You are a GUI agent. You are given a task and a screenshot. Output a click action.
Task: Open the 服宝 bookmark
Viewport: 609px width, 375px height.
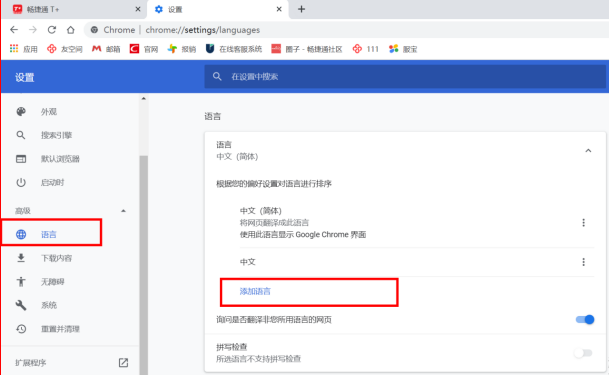(403, 49)
